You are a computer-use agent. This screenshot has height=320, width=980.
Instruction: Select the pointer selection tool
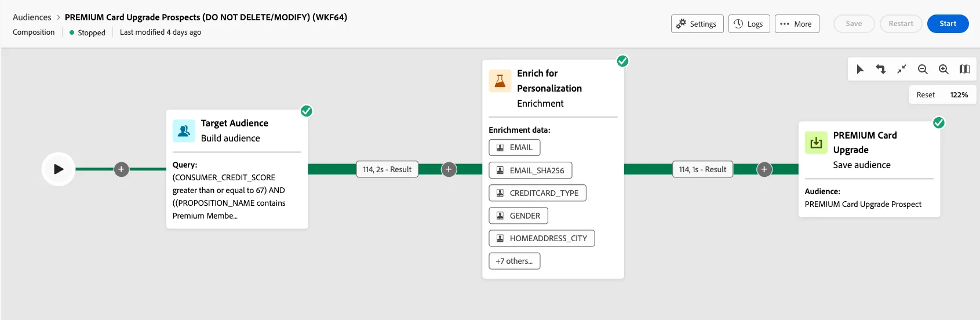click(860, 69)
